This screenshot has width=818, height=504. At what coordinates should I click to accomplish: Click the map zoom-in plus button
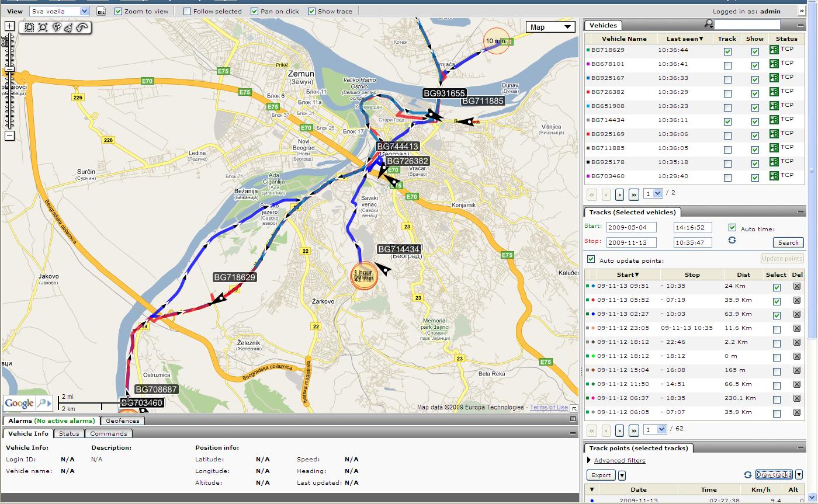(9, 26)
